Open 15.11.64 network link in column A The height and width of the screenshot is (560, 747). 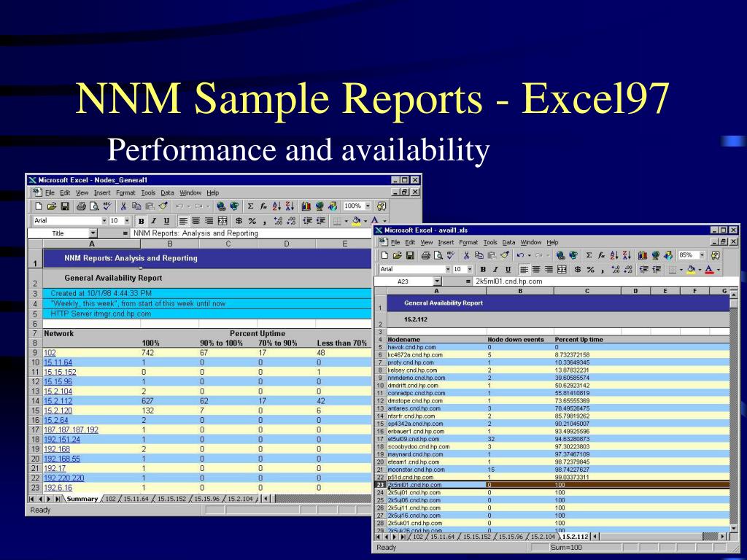tap(58, 363)
